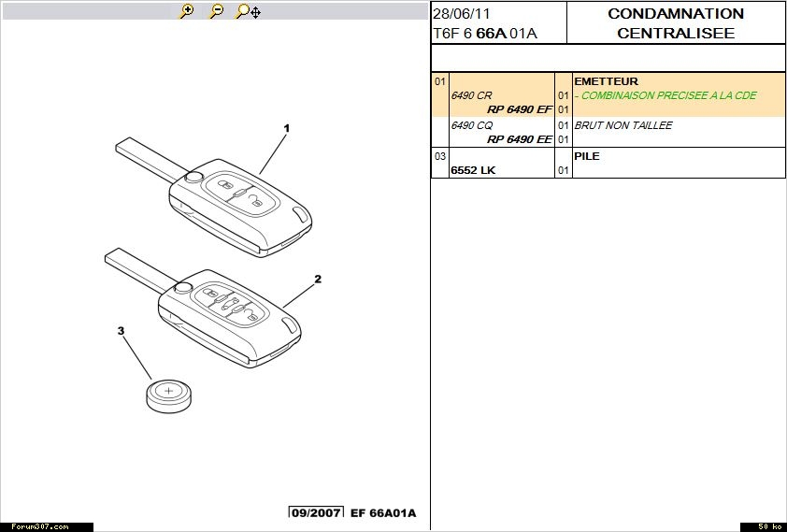Select the zoom and pan magnifier tool
787x532 pixels.
248,11
